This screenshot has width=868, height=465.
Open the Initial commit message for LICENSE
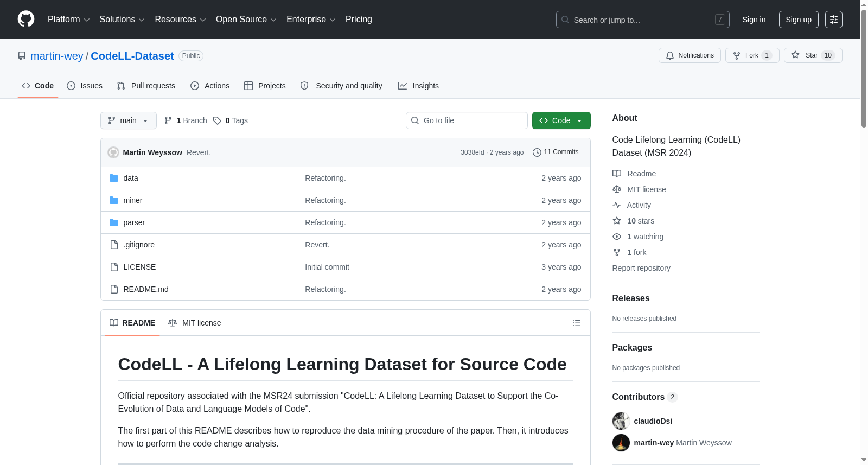[x=327, y=267]
